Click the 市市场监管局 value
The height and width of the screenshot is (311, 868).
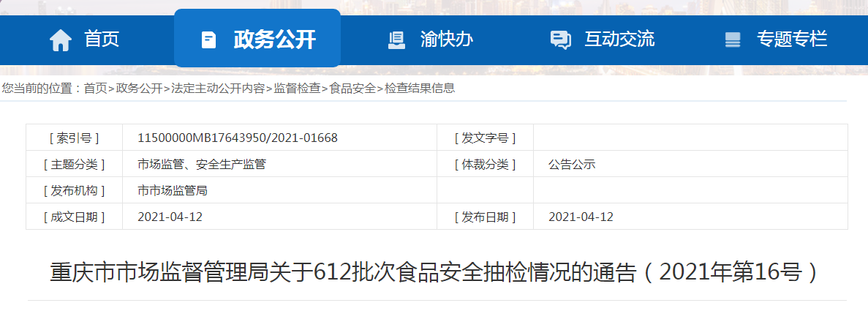tap(172, 191)
